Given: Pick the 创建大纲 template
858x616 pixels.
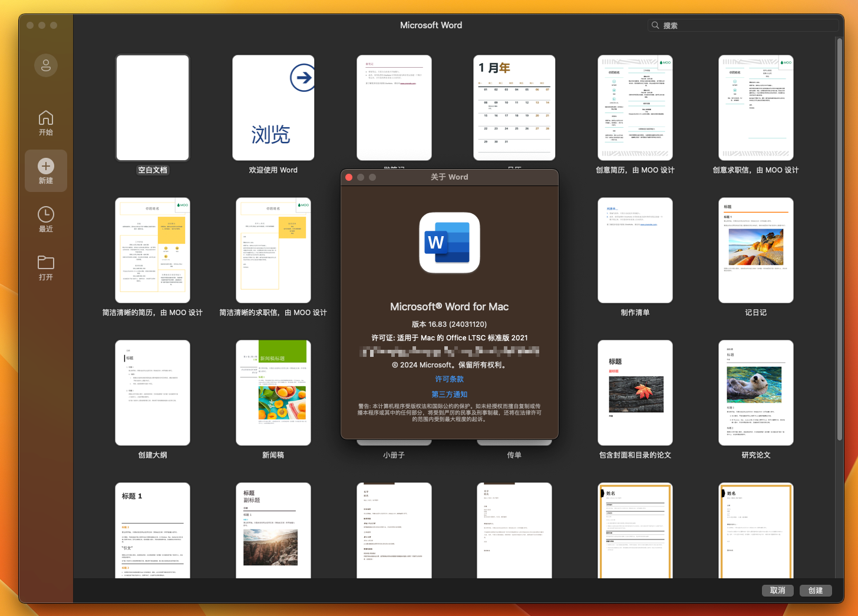Looking at the screenshot, I should click(153, 393).
